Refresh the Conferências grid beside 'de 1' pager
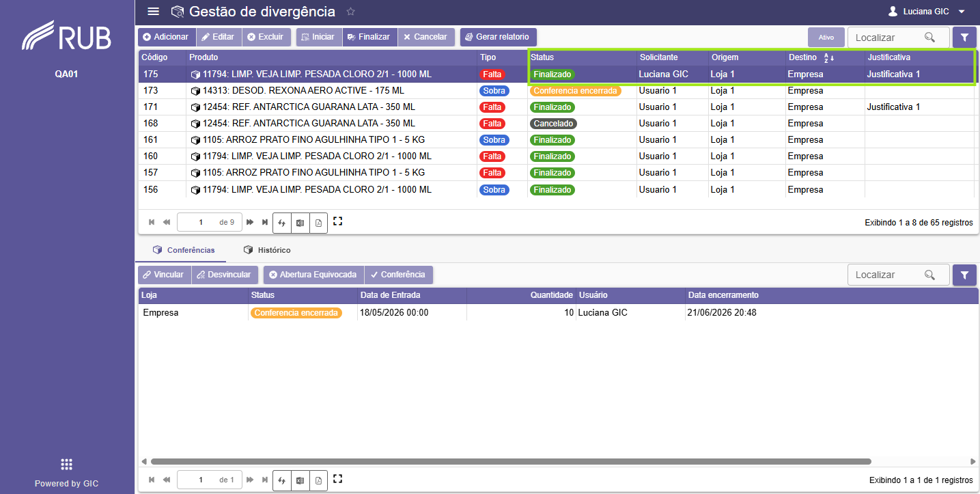 [281, 480]
